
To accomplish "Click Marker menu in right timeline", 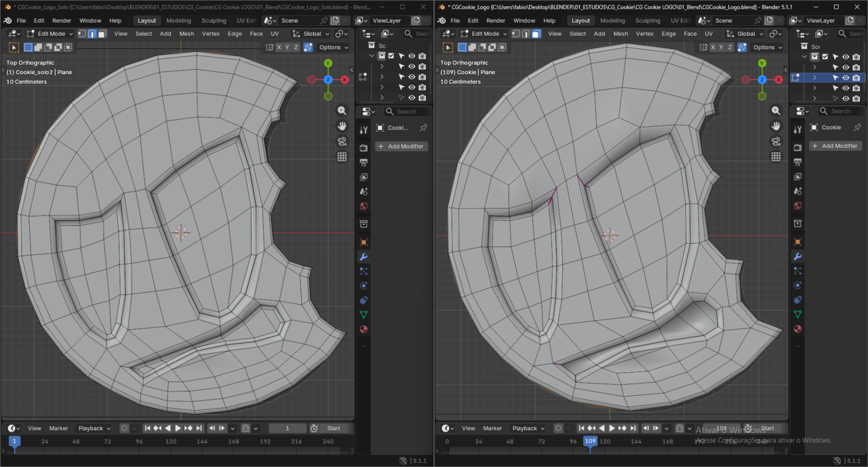I will [x=492, y=428].
